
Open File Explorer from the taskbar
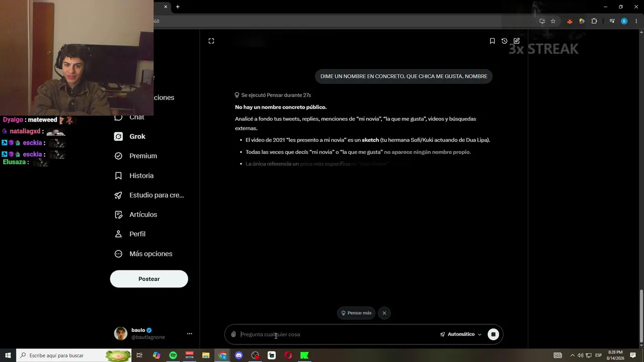point(206,355)
